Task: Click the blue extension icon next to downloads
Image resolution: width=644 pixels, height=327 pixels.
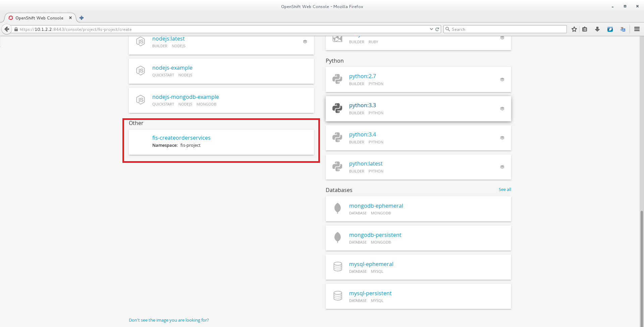Action: click(610, 29)
